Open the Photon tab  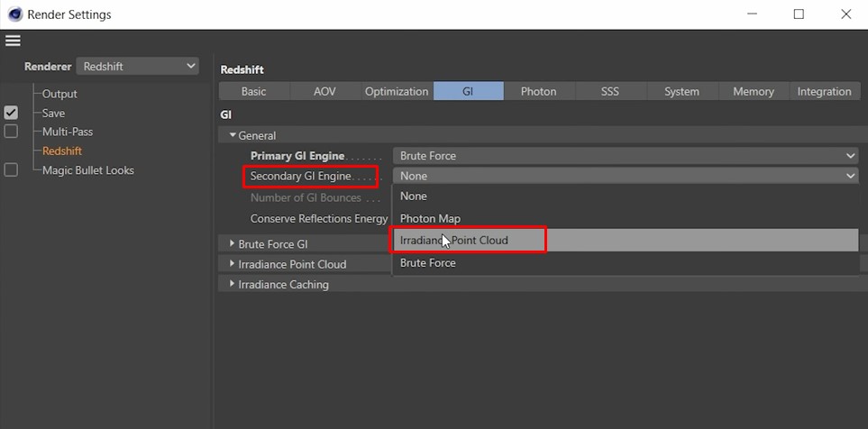pyautogui.click(x=538, y=91)
